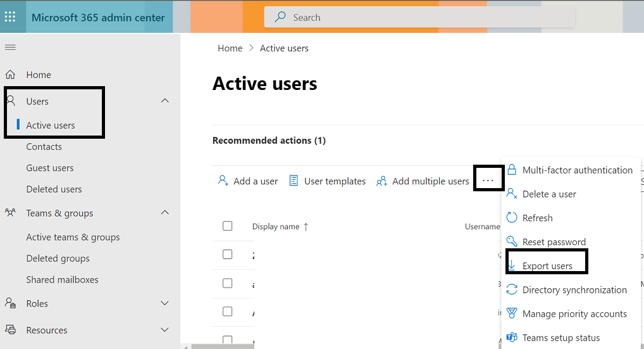Click the User templates document icon
644x349 pixels.
tap(294, 181)
